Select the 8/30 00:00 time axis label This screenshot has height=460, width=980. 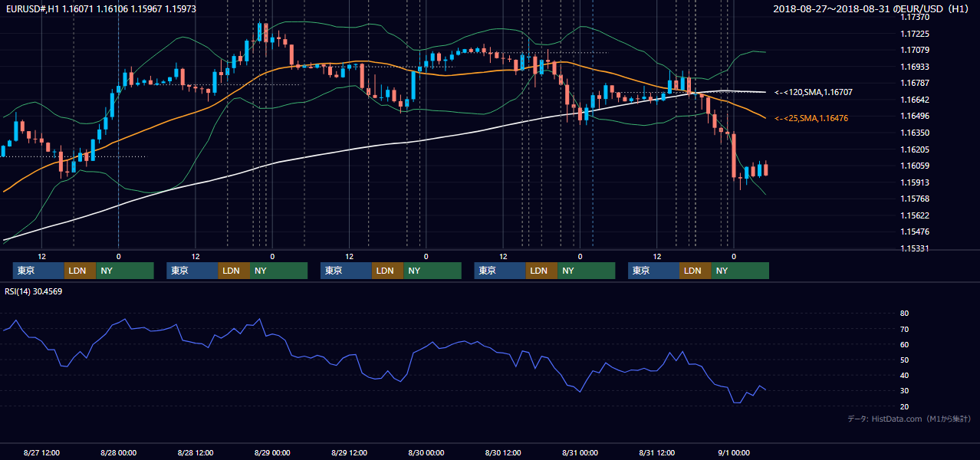coord(426,452)
